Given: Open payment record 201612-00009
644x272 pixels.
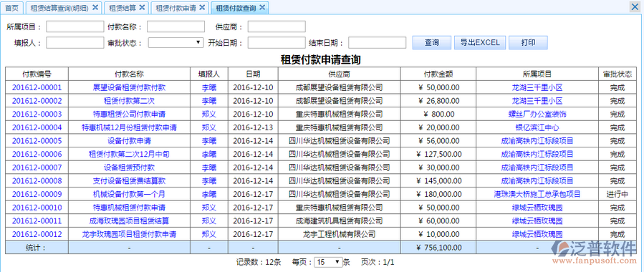Looking at the screenshot, I should [x=37, y=194].
